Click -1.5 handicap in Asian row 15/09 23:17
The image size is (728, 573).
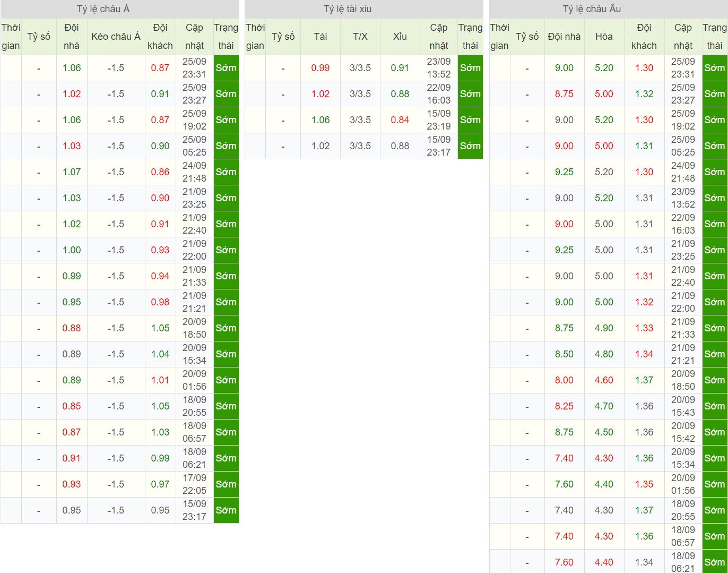[116, 510]
